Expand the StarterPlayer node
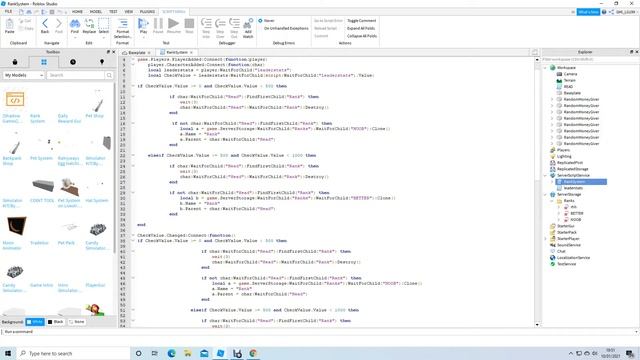 [546, 239]
